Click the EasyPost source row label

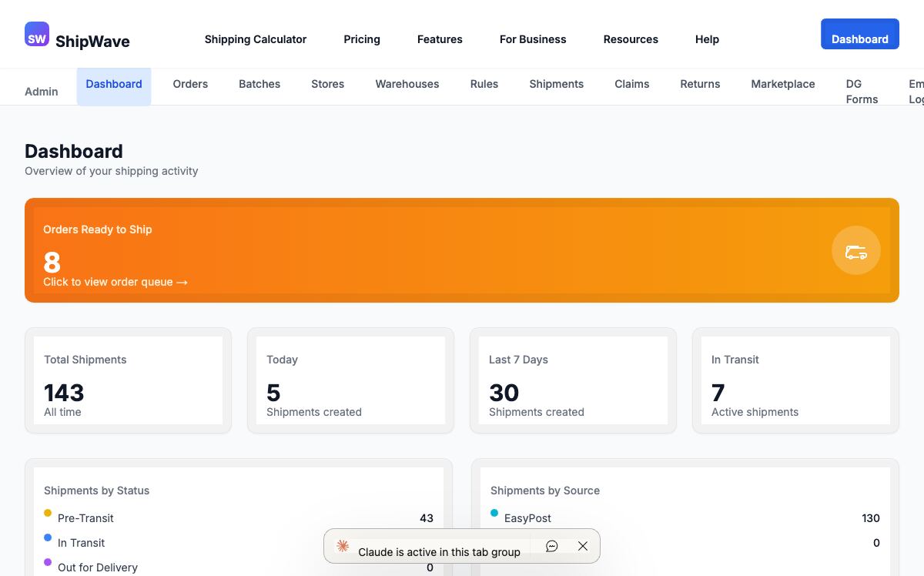pos(527,518)
